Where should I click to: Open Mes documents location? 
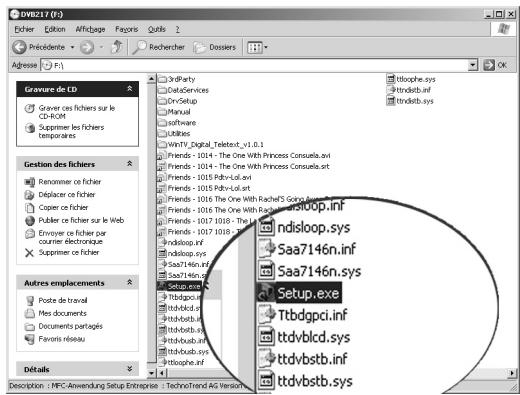coord(62,313)
